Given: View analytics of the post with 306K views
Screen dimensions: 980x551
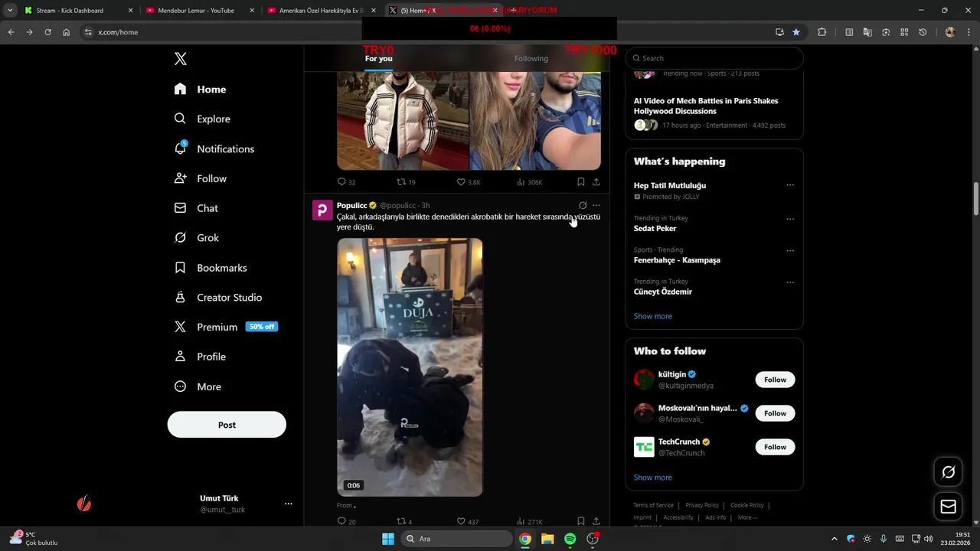Looking at the screenshot, I should tap(530, 182).
